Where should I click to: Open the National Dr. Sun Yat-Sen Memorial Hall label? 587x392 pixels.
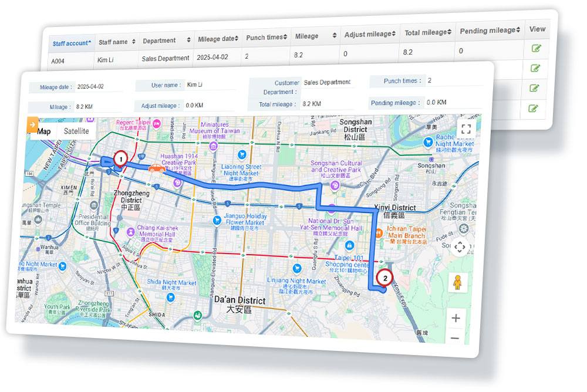331,227
